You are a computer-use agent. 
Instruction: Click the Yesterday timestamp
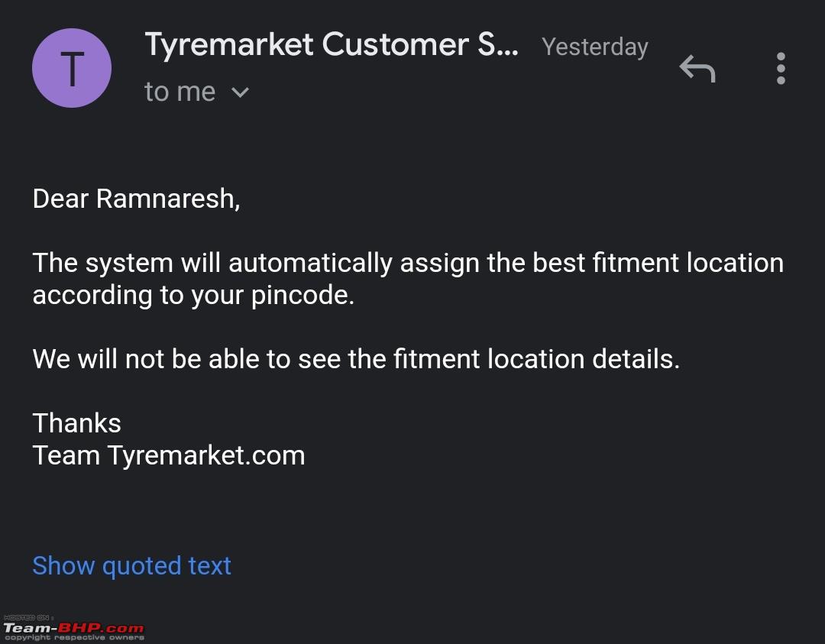tap(594, 47)
